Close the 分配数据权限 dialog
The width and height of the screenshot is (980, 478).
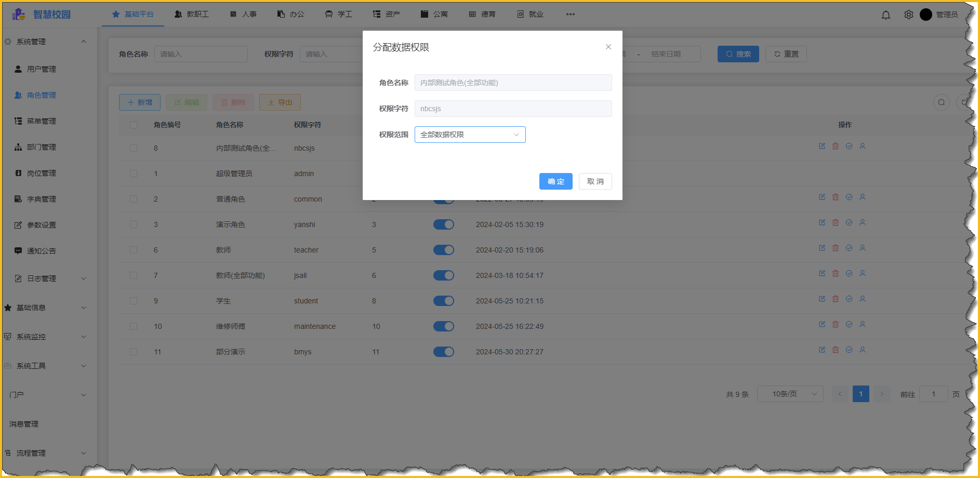click(608, 47)
